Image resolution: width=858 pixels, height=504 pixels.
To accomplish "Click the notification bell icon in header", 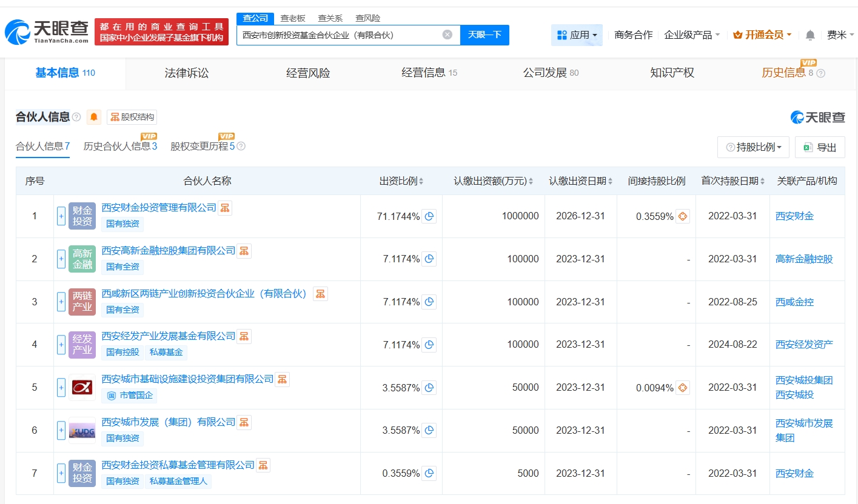I will coord(810,35).
